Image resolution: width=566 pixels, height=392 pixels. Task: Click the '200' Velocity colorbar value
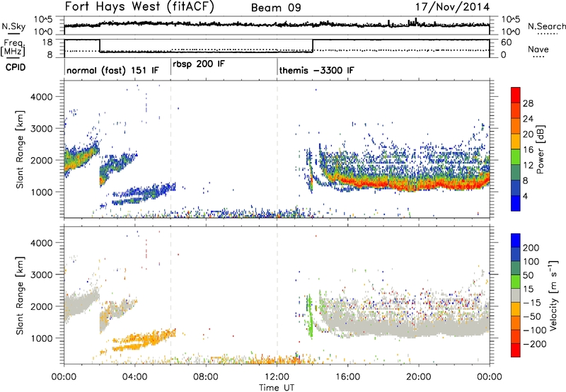[531, 248]
